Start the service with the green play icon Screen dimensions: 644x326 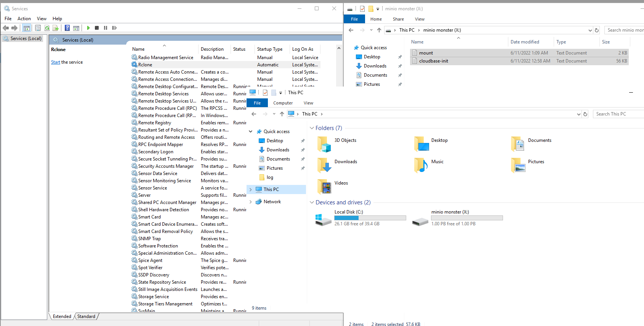point(88,28)
